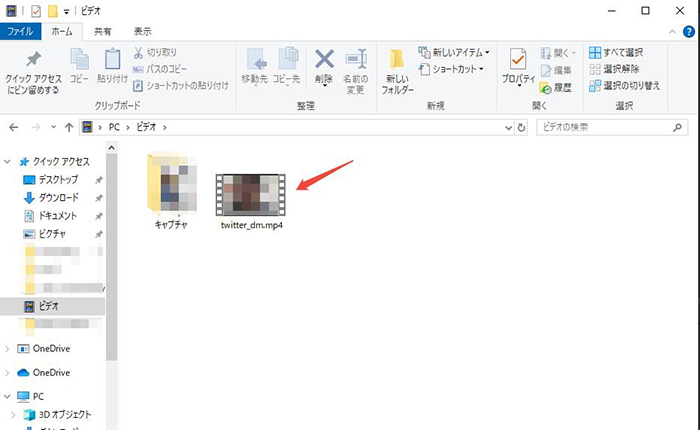The height and width of the screenshot is (430, 700).
Task: Open Move to (移動先) command
Action: coord(255,66)
